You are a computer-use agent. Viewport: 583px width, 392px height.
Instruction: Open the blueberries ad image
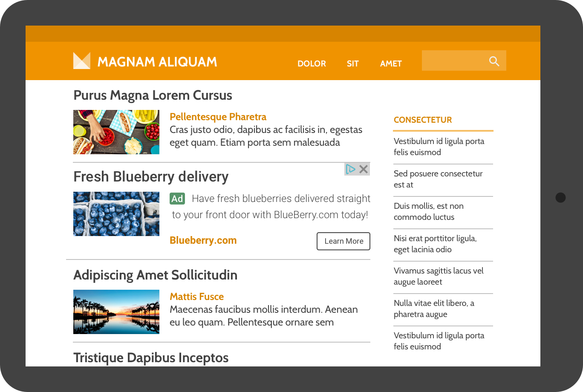[116, 214]
